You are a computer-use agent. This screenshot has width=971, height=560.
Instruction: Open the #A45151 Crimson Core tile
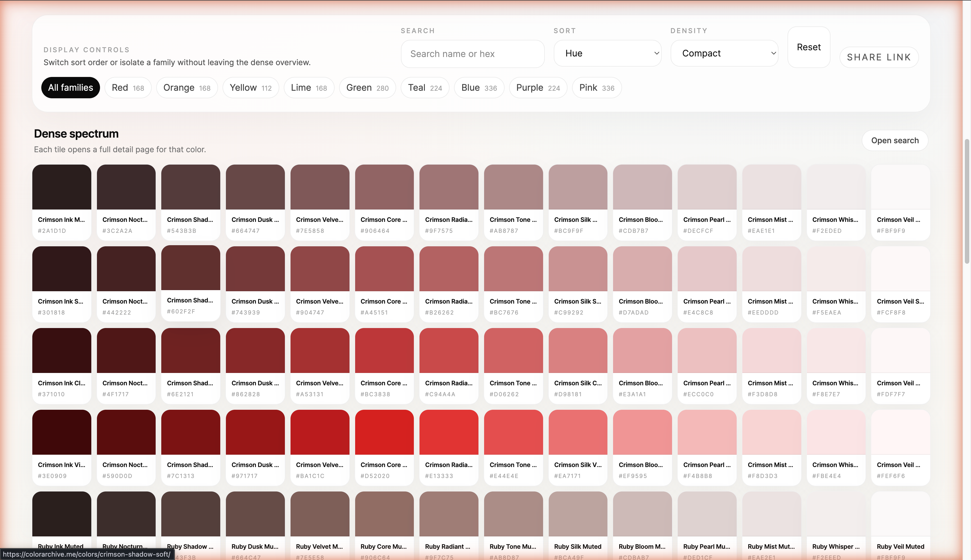click(384, 284)
